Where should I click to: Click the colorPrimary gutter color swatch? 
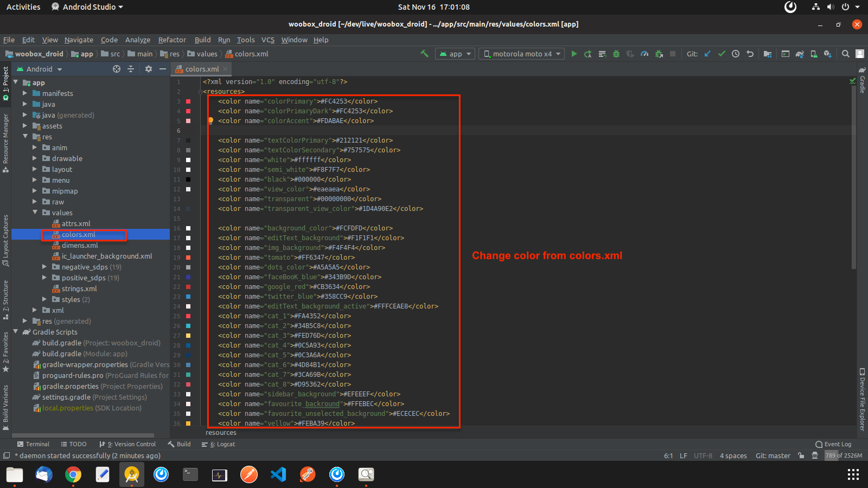click(x=188, y=101)
